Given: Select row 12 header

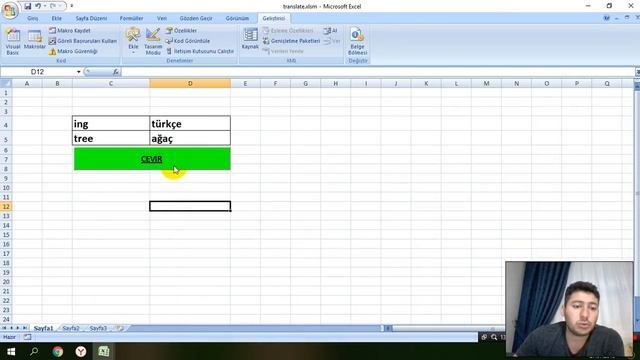Looking at the screenshot, I should pos(6,207).
